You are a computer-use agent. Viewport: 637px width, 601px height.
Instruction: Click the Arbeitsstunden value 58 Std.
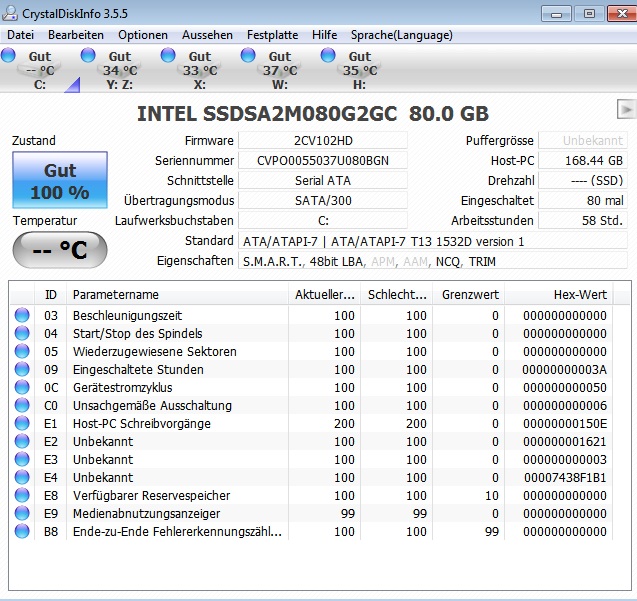[x=583, y=220]
